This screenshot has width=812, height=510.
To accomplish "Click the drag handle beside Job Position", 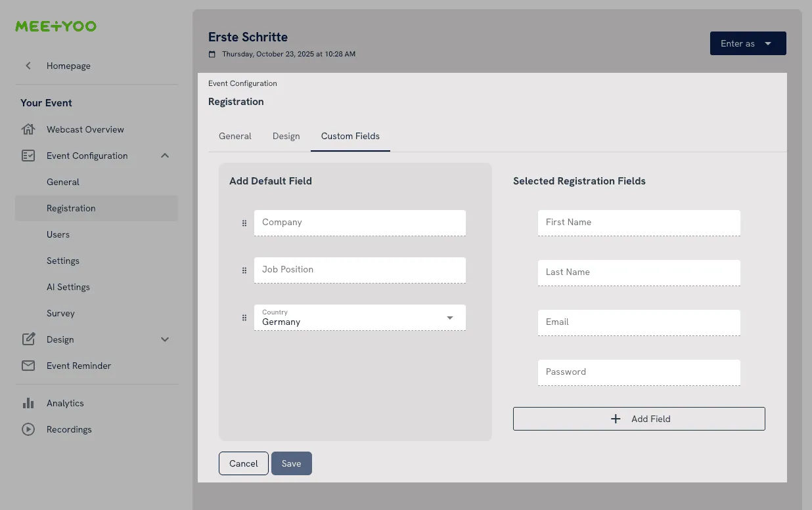I will [x=244, y=270].
